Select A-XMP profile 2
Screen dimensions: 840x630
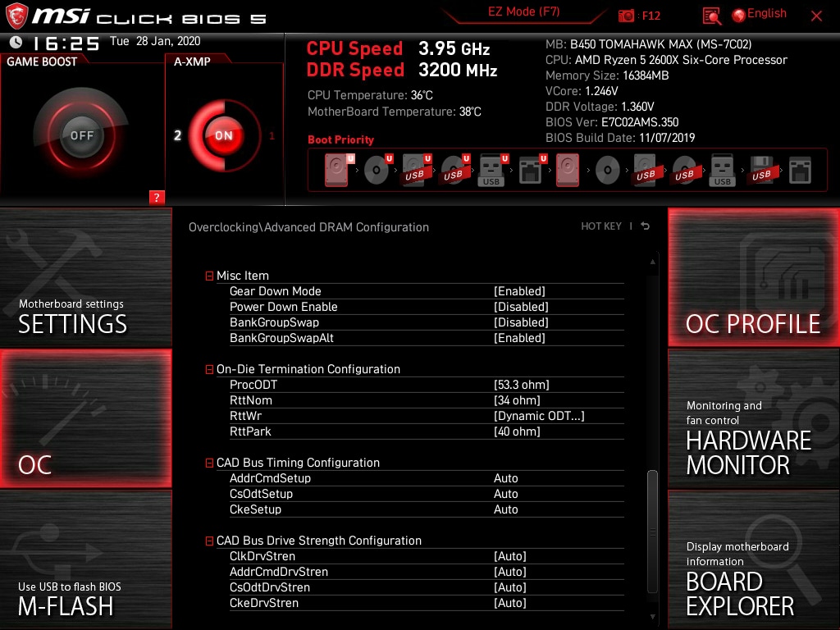tap(178, 135)
